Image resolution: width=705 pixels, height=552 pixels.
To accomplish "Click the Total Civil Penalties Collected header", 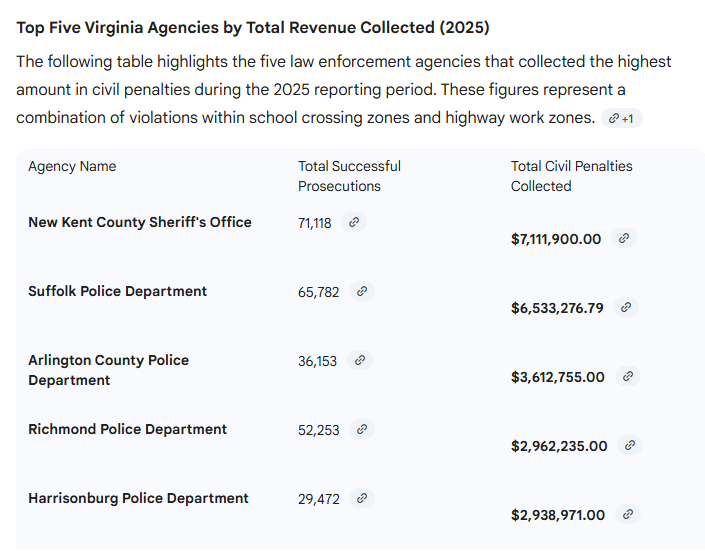I will [x=571, y=176].
